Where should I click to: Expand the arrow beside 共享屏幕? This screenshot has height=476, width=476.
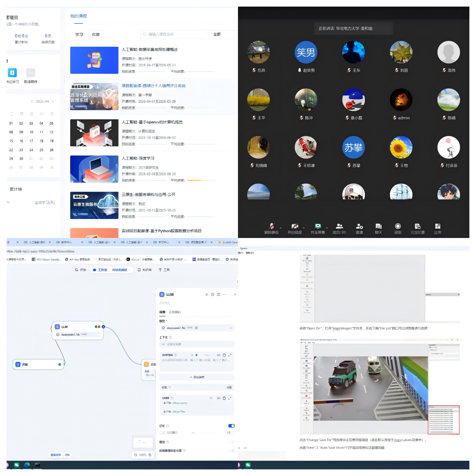[x=327, y=228]
